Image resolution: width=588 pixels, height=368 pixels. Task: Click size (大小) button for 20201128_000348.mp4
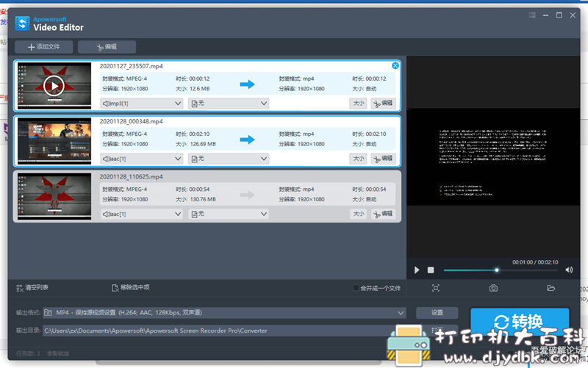click(358, 159)
